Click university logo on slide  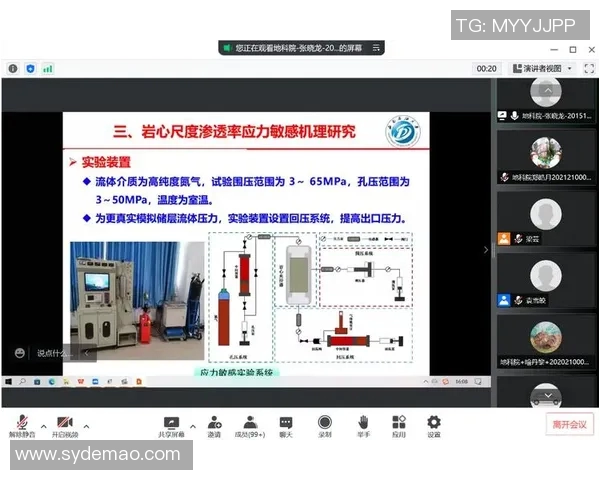pos(403,132)
